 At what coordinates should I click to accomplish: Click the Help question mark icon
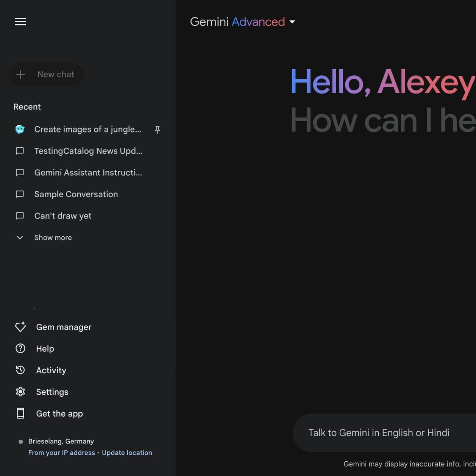coord(20,348)
